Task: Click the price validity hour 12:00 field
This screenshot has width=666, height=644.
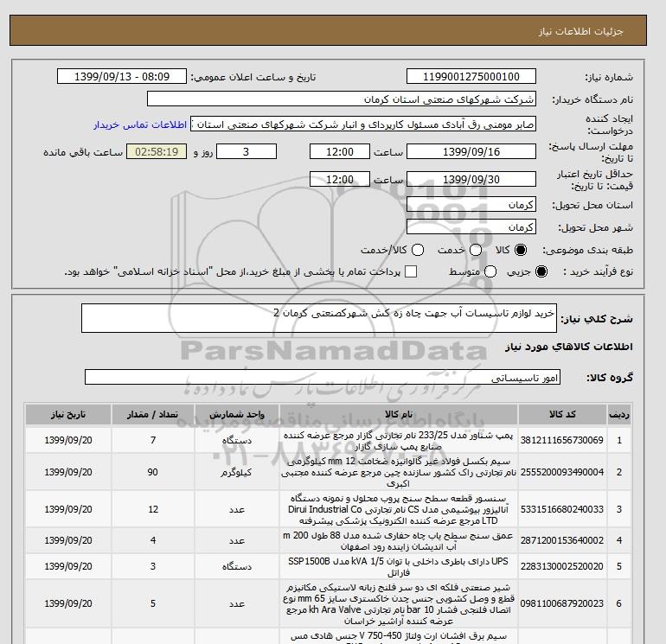Action: pos(340,179)
